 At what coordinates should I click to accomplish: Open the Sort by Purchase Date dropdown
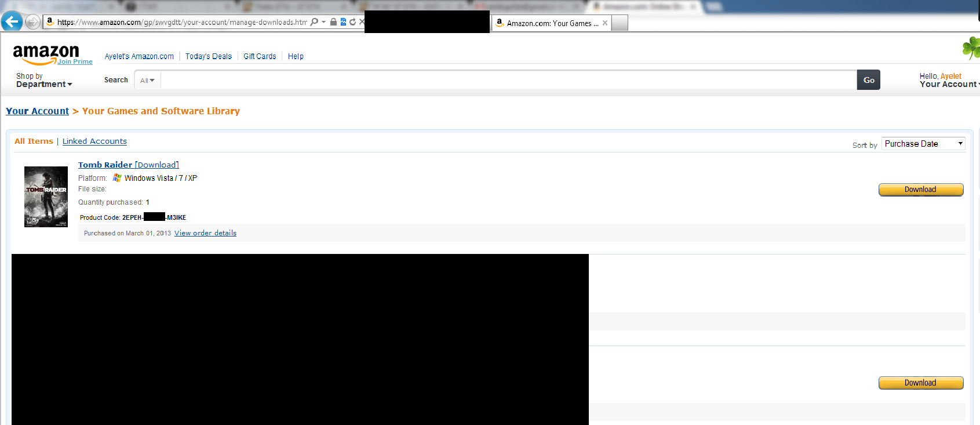point(923,144)
